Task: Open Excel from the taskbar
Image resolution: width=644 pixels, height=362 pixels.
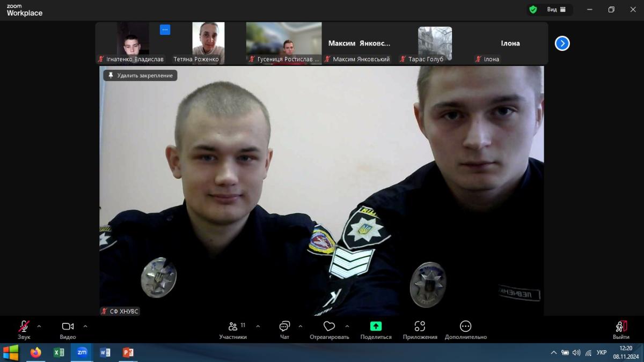Action: [x=59, y=352]
